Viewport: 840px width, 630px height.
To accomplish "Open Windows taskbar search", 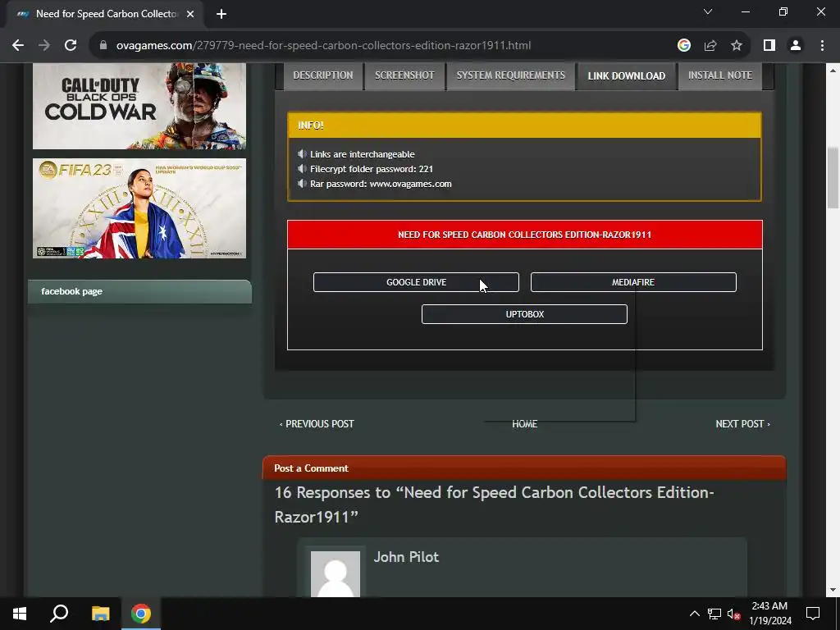I will (x=59, y=614).
